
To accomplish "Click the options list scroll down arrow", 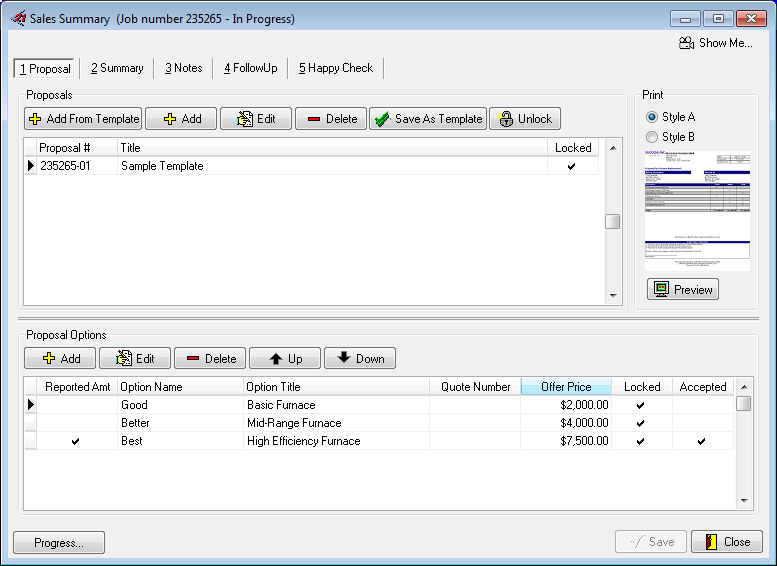I will coord(744,501).
